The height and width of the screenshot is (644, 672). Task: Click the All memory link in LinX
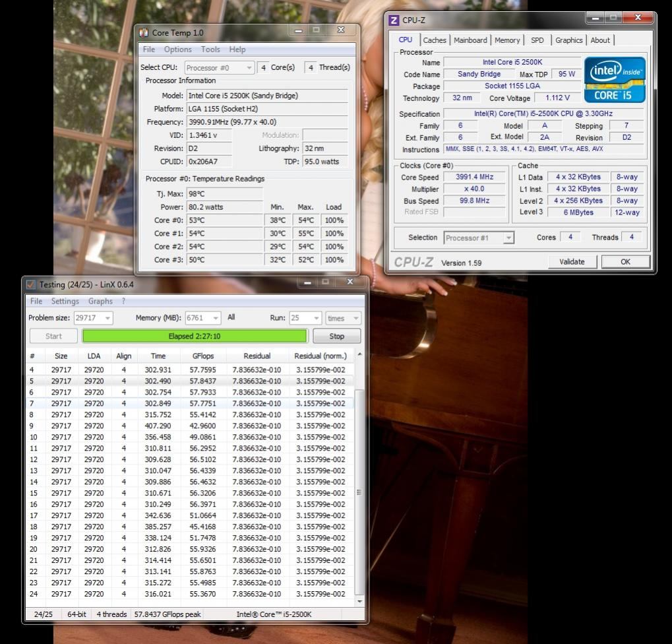click(x=231, y=317)
